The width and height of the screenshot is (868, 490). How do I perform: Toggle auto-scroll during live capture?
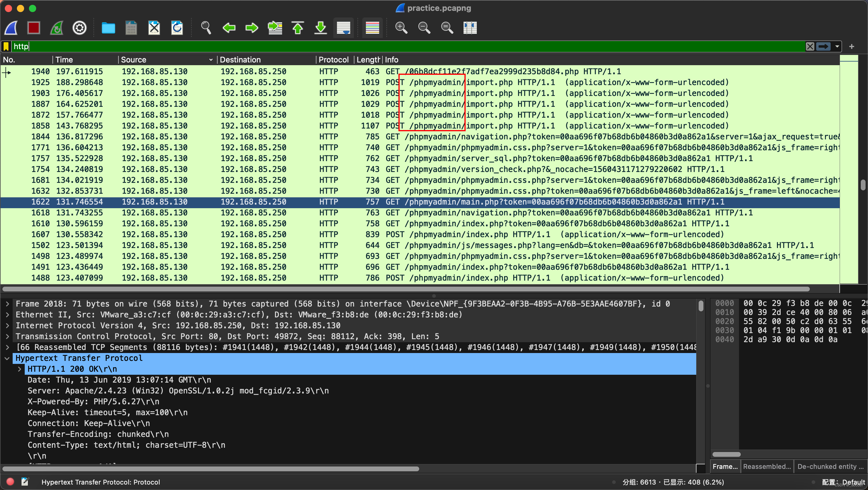(x=343, y=28)
